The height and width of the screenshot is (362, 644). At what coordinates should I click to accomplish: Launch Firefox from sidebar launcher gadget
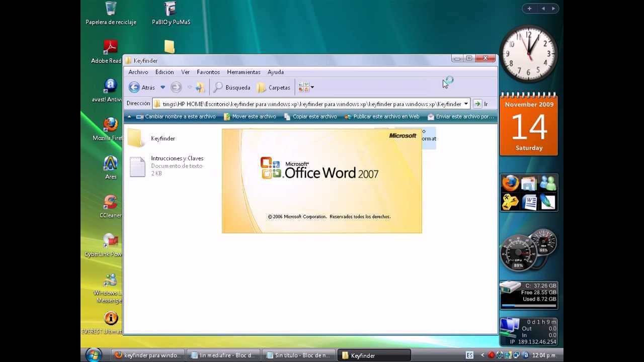[510, 183]
